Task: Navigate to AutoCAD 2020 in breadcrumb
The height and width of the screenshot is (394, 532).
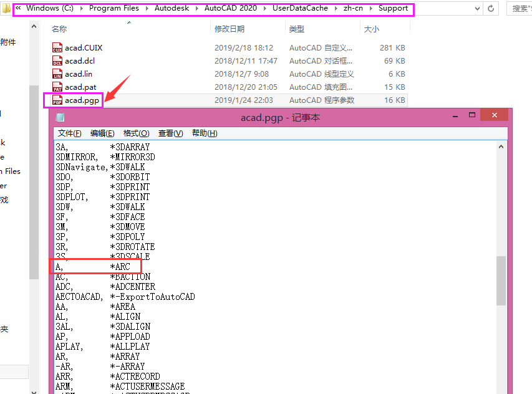Action: click(x=231, y=8)
